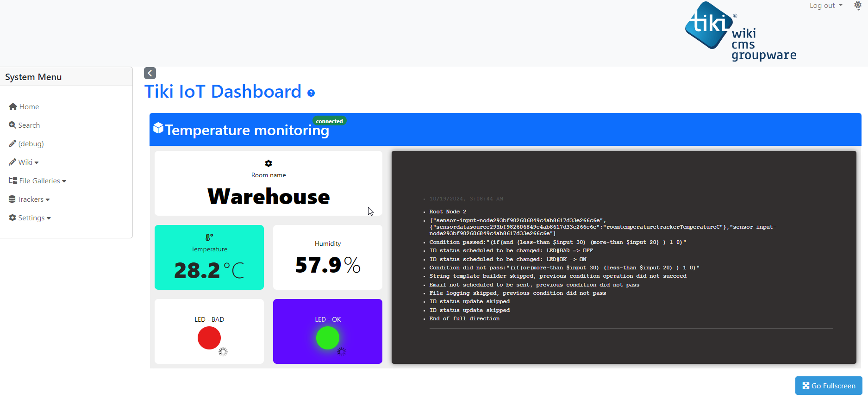Click the top-right admin gear icon
Viewport: 868px width, 405px height.
click(x=857, y=6)
